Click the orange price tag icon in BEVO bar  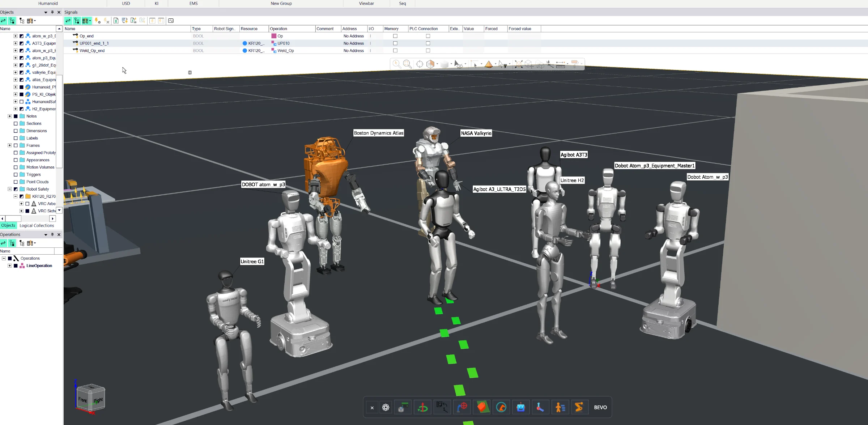[x=481, y=407]
